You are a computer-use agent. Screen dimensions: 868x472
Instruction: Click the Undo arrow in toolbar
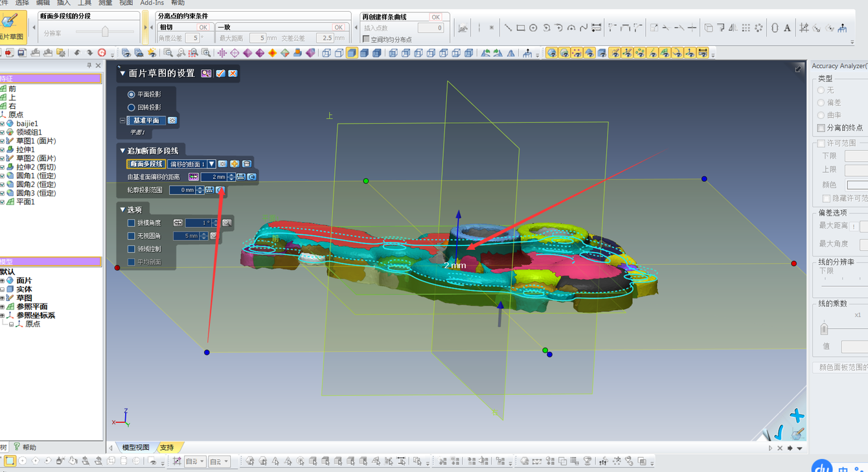(77, 53)
